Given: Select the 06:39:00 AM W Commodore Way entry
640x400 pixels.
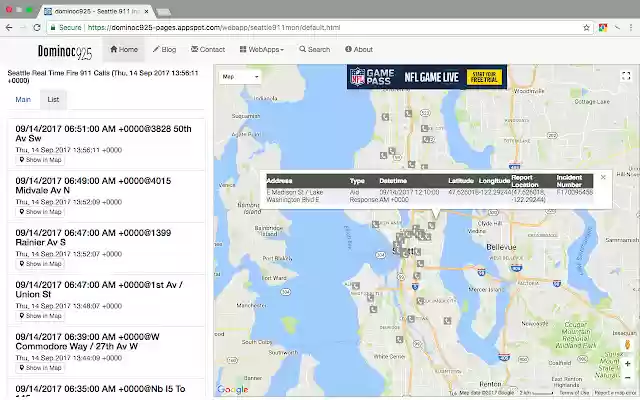Looking at the screenshot, I should click(106, 352).
